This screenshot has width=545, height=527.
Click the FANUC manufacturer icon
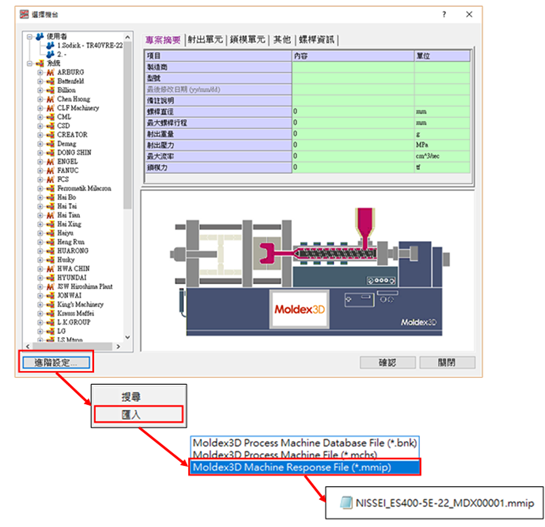[50, 171]
